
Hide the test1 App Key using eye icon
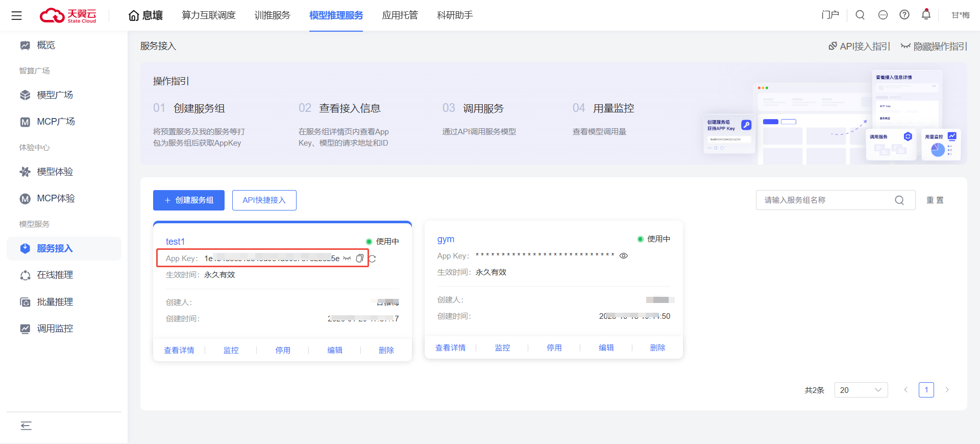tap(347, 259)
